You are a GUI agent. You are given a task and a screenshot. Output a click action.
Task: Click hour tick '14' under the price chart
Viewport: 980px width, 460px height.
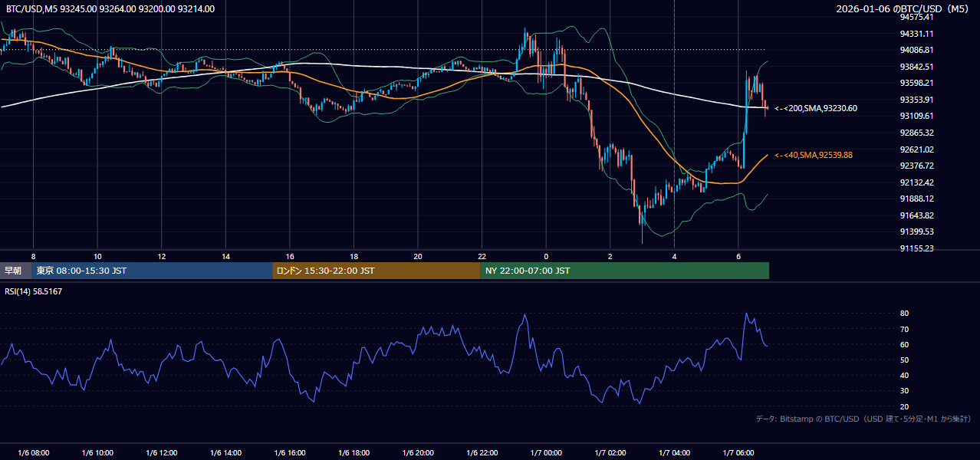pyautogui.click(x=225, y=256)
